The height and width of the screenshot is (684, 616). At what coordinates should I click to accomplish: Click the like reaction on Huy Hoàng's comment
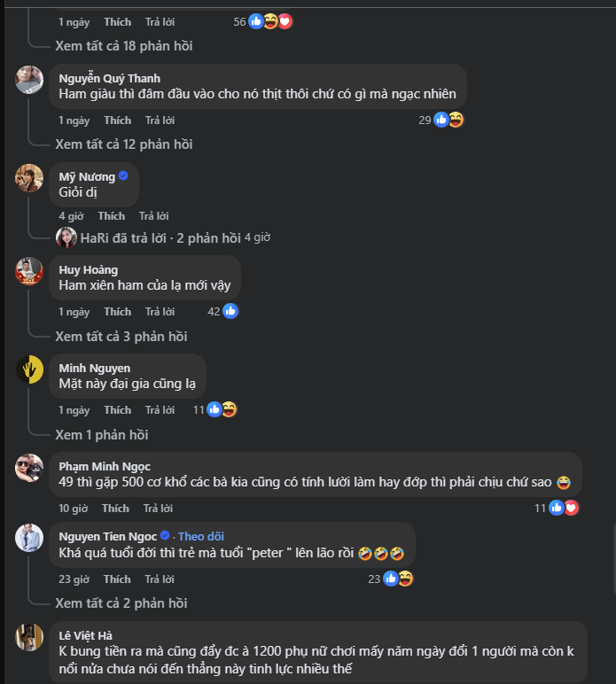[230, 311]
